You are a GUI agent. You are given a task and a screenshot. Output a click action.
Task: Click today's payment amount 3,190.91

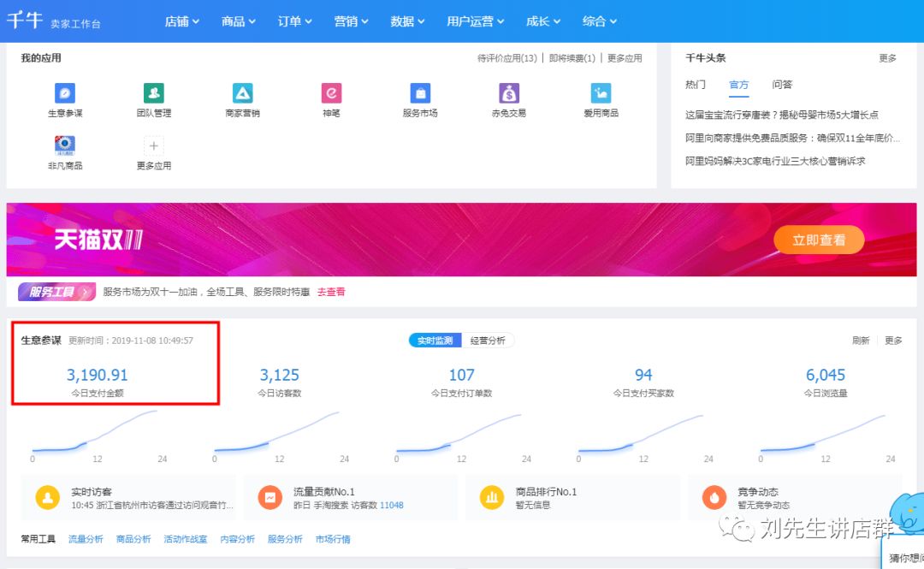[x=98, y=375]
